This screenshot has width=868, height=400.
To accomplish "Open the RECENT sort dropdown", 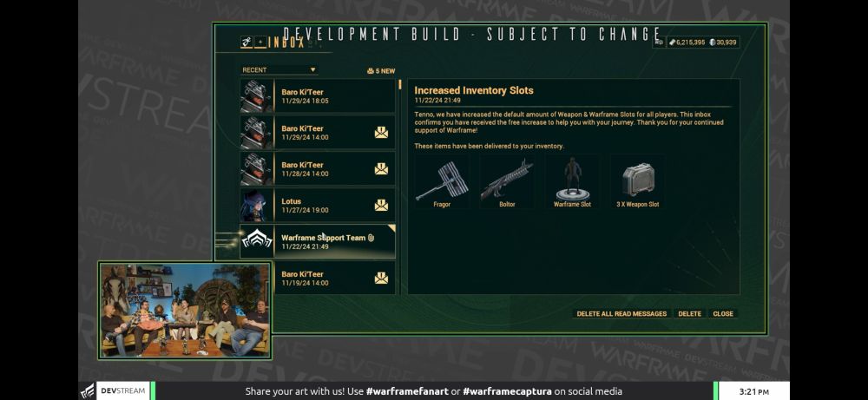I will point(279,70).
